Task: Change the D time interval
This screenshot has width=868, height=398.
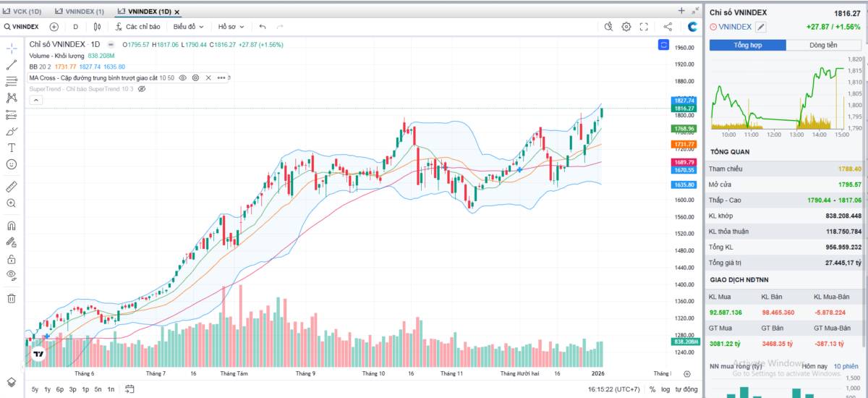Action: 75,27
